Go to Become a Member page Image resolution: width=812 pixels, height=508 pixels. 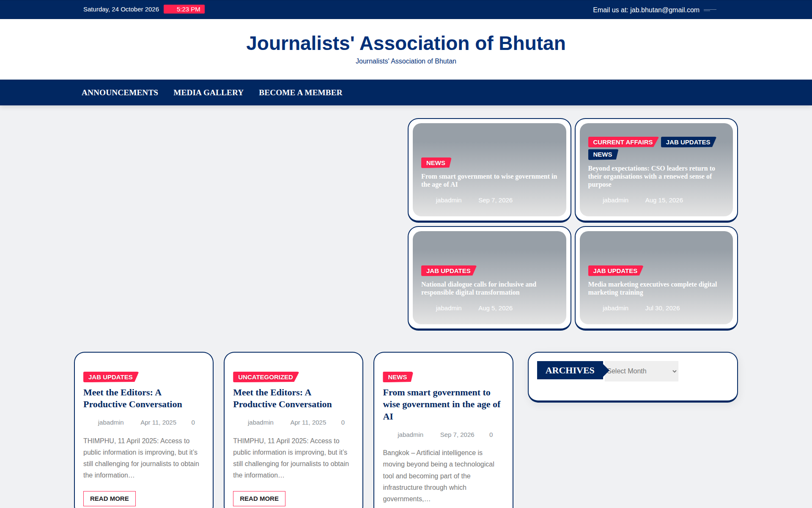[x=300, y=92]
